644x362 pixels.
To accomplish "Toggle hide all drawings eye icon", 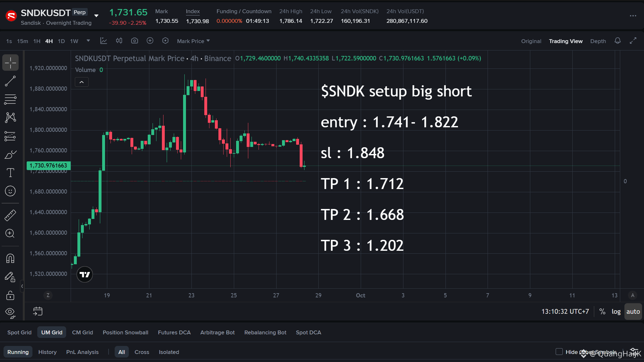I will [x=10, y=312].
